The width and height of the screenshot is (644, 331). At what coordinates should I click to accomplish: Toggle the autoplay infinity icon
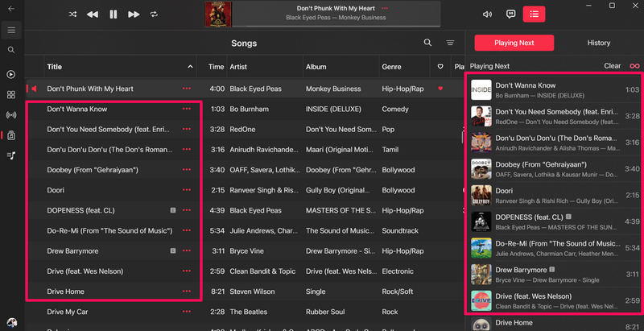(x=634, y=66)
